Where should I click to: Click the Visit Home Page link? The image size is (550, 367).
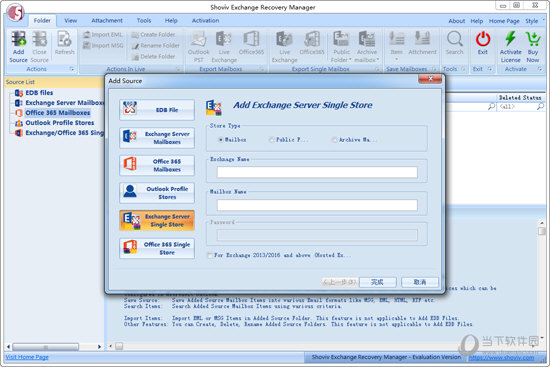(x=27, y=357)
